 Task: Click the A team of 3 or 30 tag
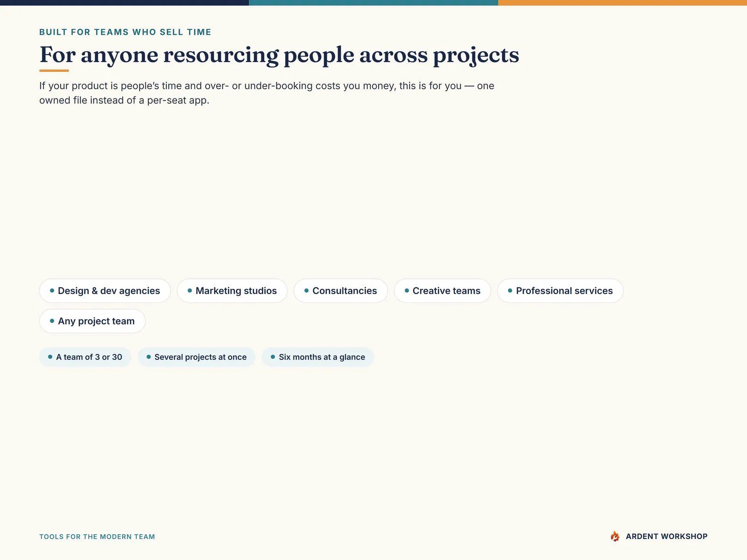click(85, 357)
